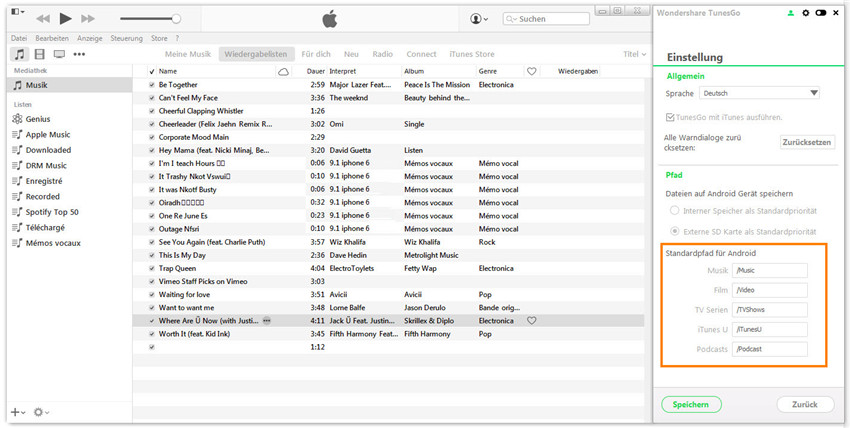Switch to iTunes Store tab
The image size is (850, 428).
pyautogui.click(x=472, y=54)
